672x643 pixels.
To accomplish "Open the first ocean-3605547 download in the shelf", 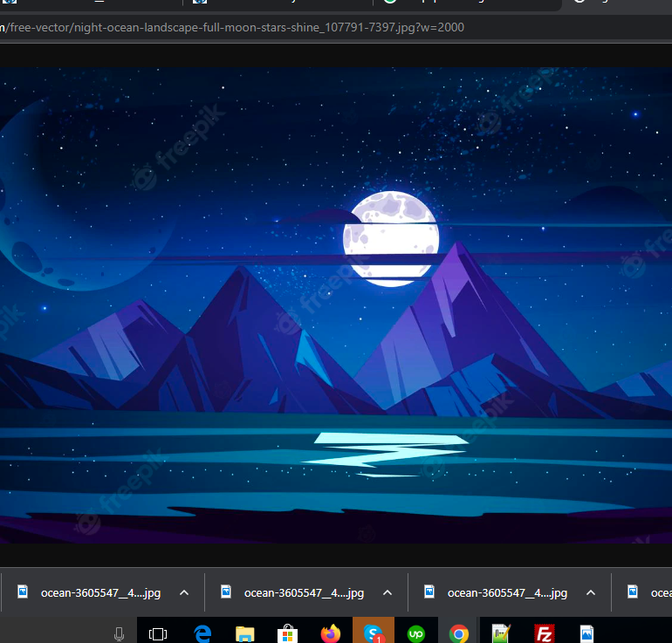I will (100, 593).
